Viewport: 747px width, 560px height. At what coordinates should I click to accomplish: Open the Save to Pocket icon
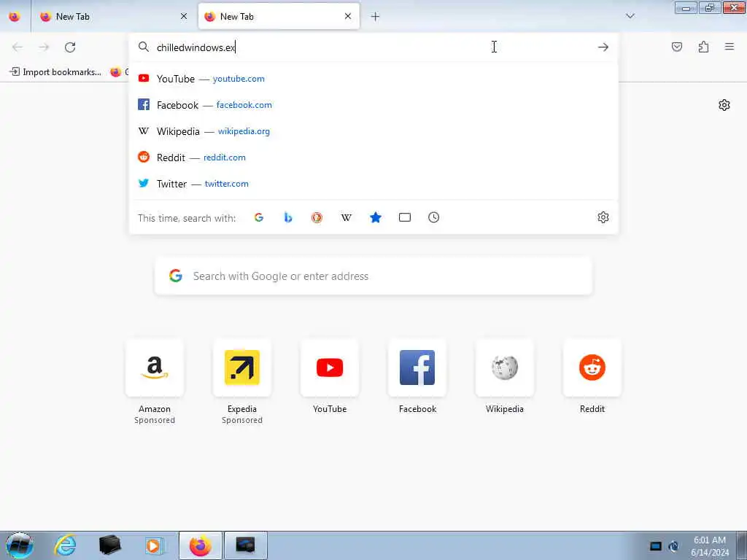676,47
